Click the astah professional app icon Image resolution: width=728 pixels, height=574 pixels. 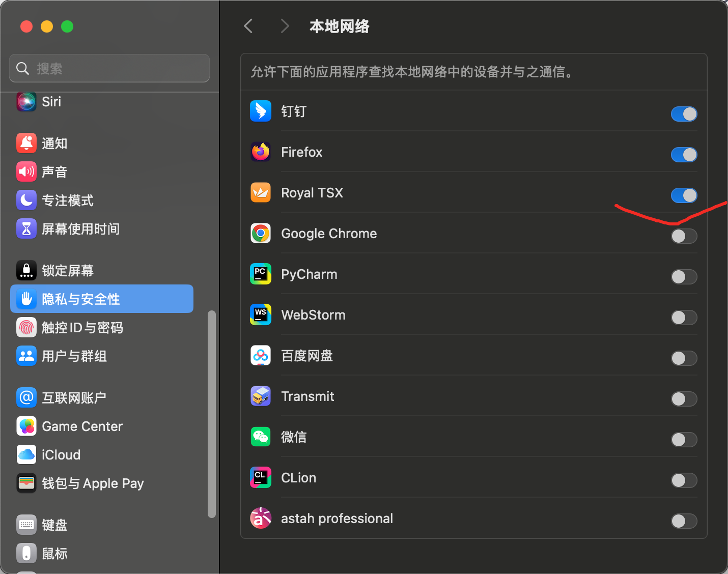pyautogui.click(x=261, y=519)
